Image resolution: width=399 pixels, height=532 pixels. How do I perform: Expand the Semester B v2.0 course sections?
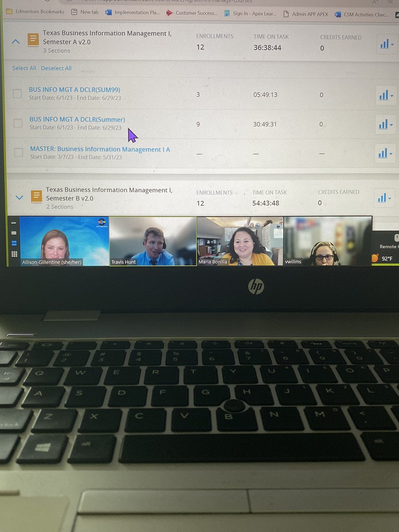(x=19, y=198)
